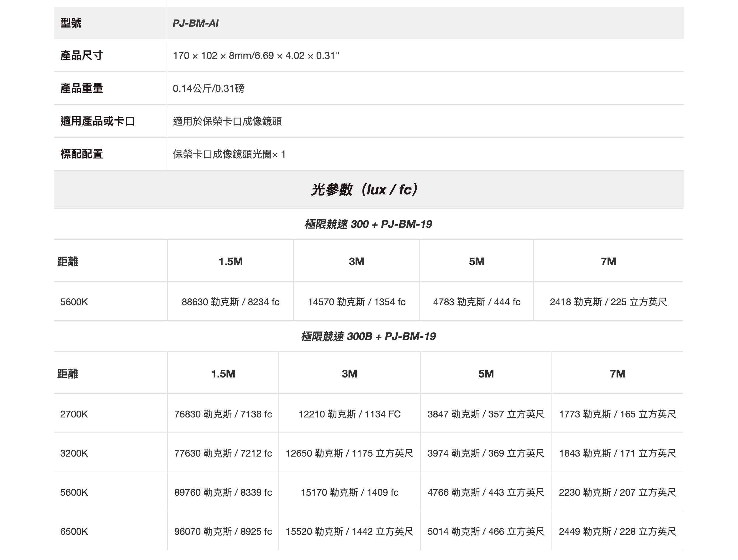
Task: Select the cell 96070 勒克斯 / 8925 fc
Action: tap(223, 531)
